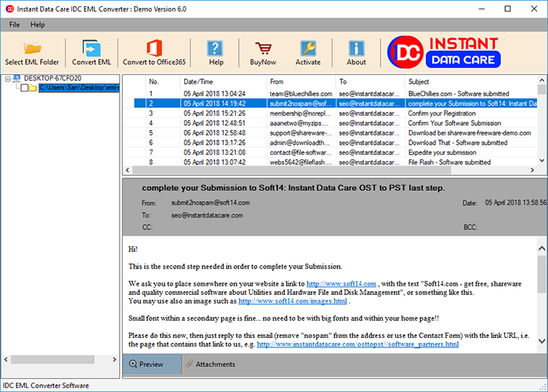Open the File menu

(14, 25)
